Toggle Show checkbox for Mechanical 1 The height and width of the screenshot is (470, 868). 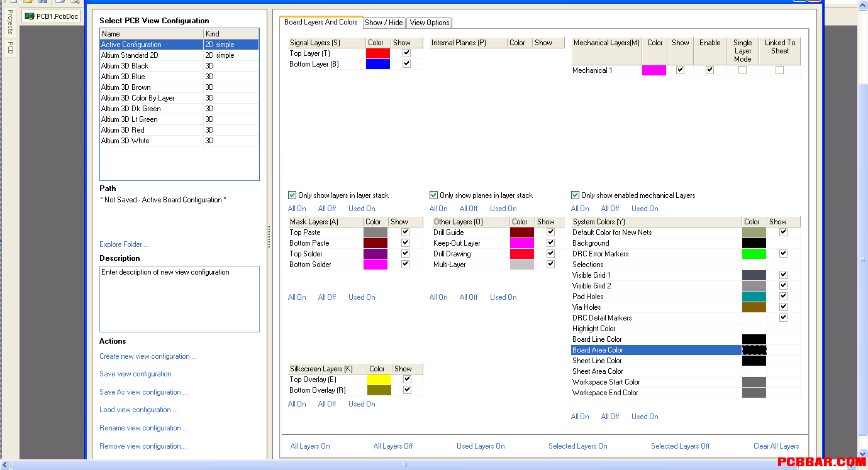[680, 70]
